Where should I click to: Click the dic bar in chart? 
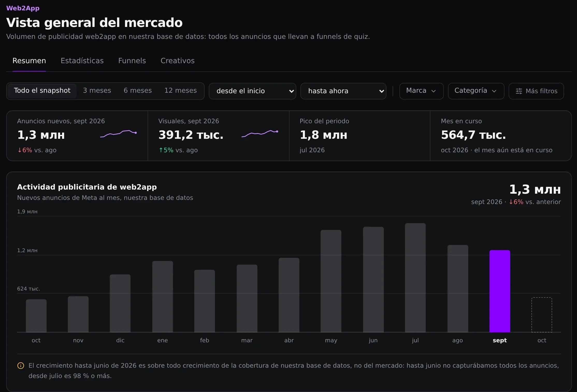(x=120, y=303)
